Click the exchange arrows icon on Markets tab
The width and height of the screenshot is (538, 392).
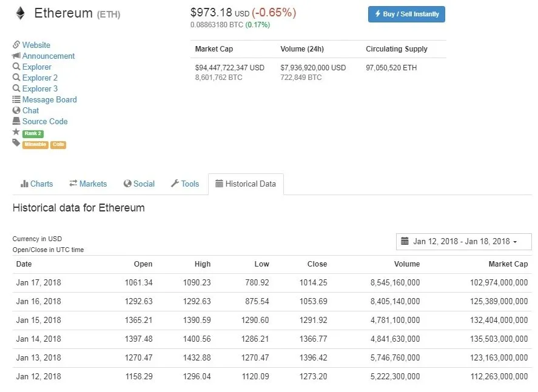click(x=73, y=184)
